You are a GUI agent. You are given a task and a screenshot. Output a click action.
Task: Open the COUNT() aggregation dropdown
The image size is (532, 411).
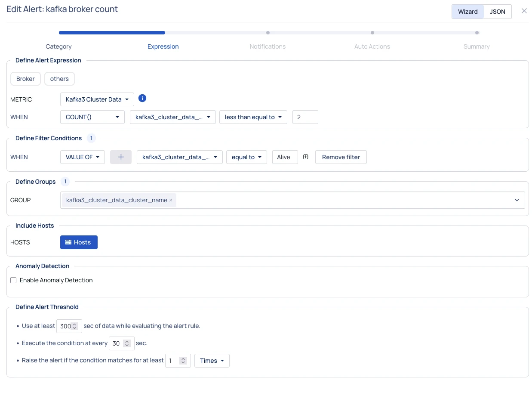coord(92,117)
